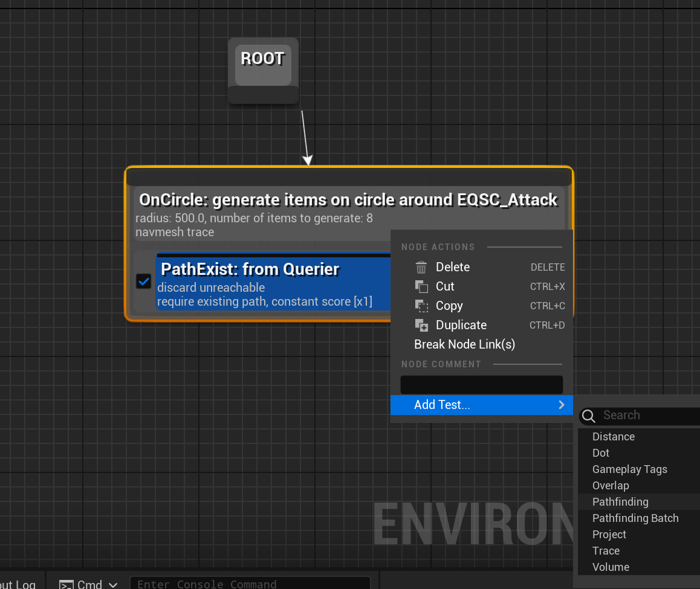Add a Distance test
This screenshot has width=700, height=589.
pyautogui.click(x=639, y=436)
